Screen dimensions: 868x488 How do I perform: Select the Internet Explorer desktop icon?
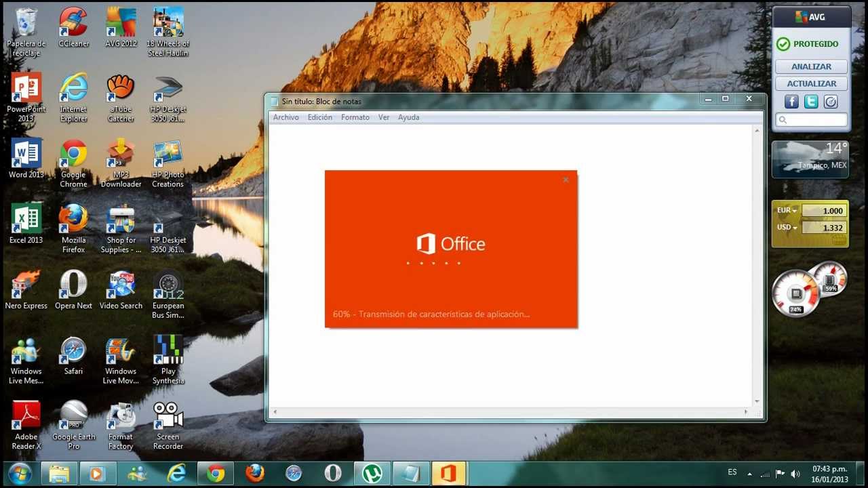(73, 98)
